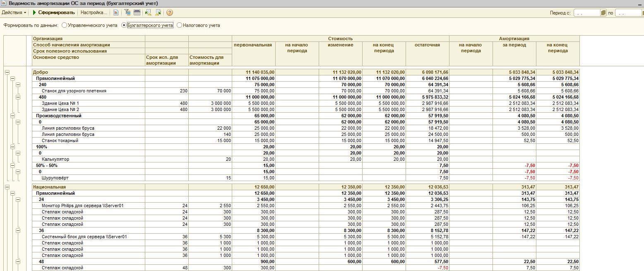Choose 'Налогового учета' radio option
Viewport: 644px width, 271px height.
point(180,25)
